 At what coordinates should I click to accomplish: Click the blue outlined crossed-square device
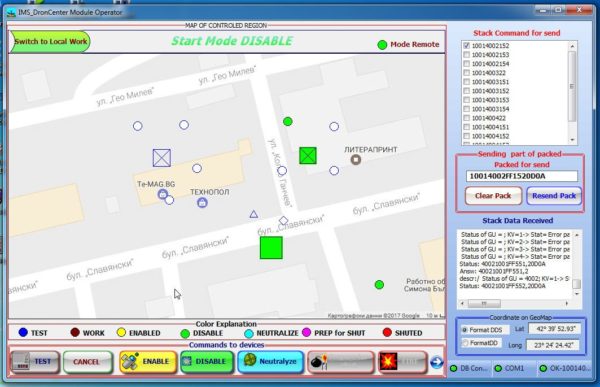click(x=162, y=158)
